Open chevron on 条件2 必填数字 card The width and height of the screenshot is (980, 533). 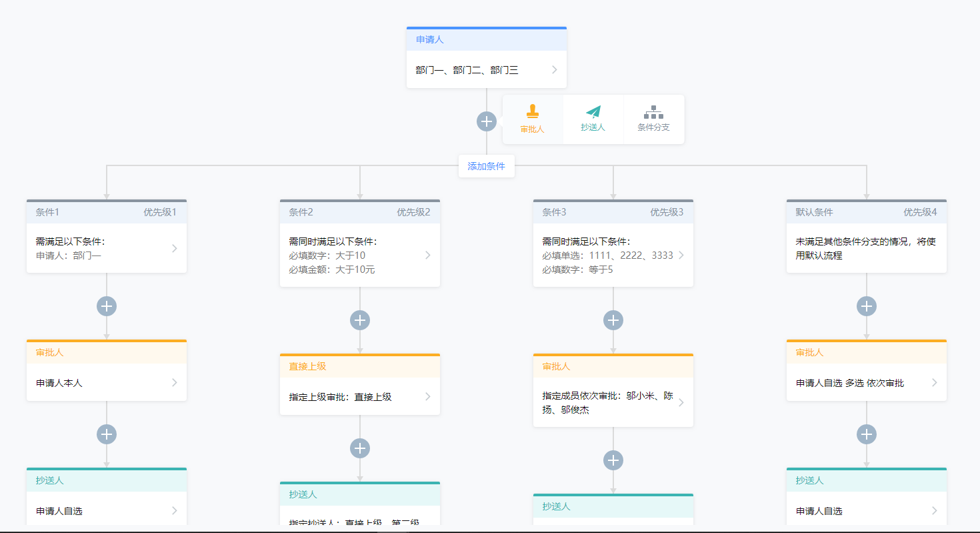click(428, 255)
